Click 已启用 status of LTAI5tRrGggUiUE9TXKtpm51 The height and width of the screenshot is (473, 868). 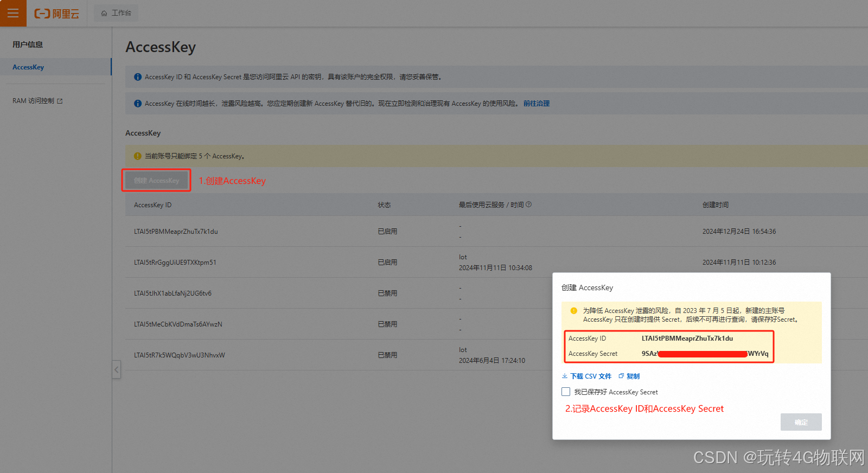[x=387, y=263]
